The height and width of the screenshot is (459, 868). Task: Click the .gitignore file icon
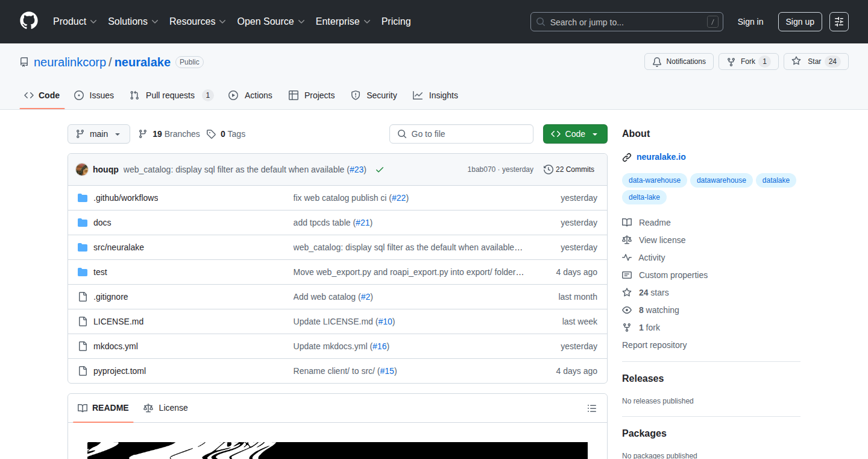click(83, 297)
